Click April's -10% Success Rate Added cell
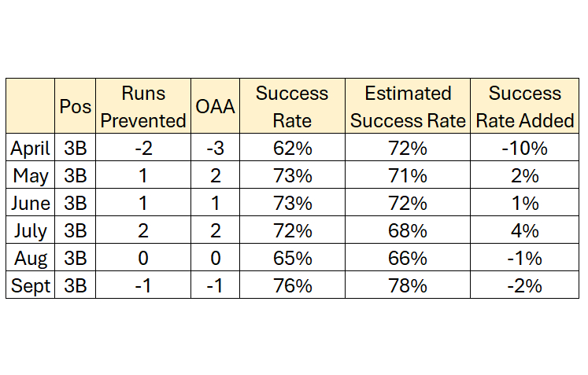 [x=525, y=148]
